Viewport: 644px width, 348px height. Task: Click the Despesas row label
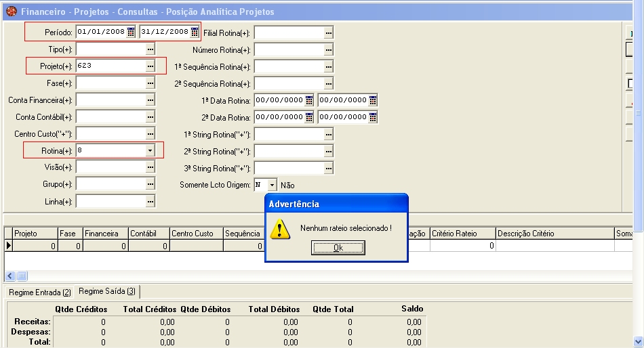[31, 332]
